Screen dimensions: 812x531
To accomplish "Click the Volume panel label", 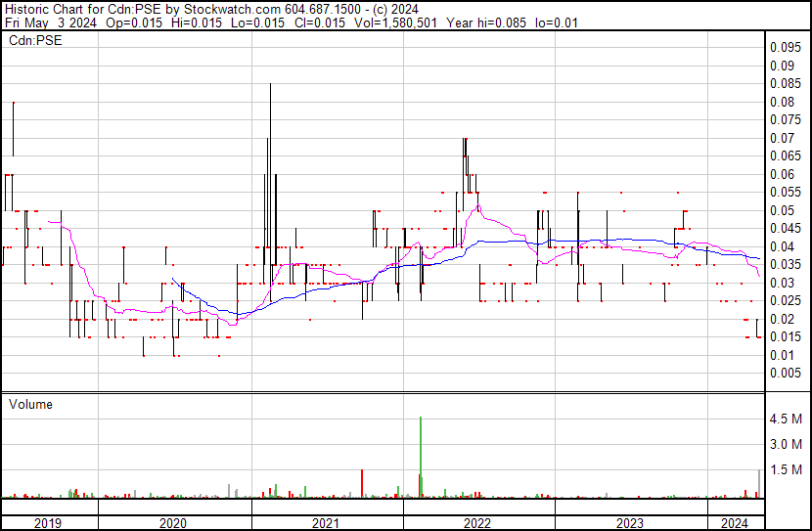I will click(x=30, y=404).
